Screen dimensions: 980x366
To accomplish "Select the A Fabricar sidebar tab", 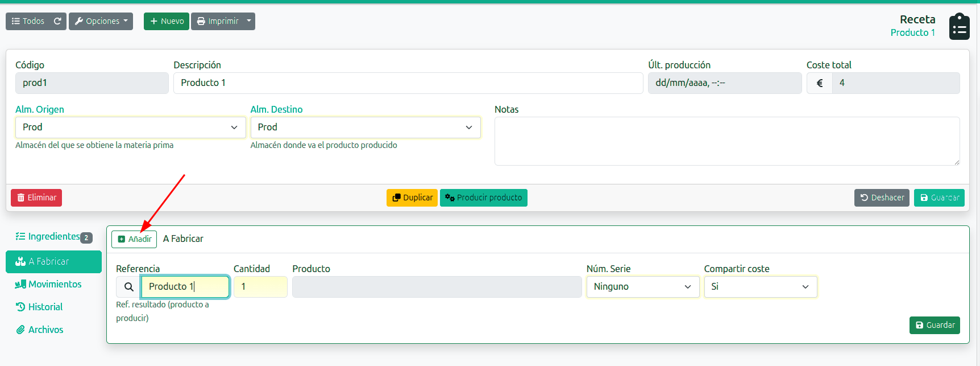I will [53, 262].
